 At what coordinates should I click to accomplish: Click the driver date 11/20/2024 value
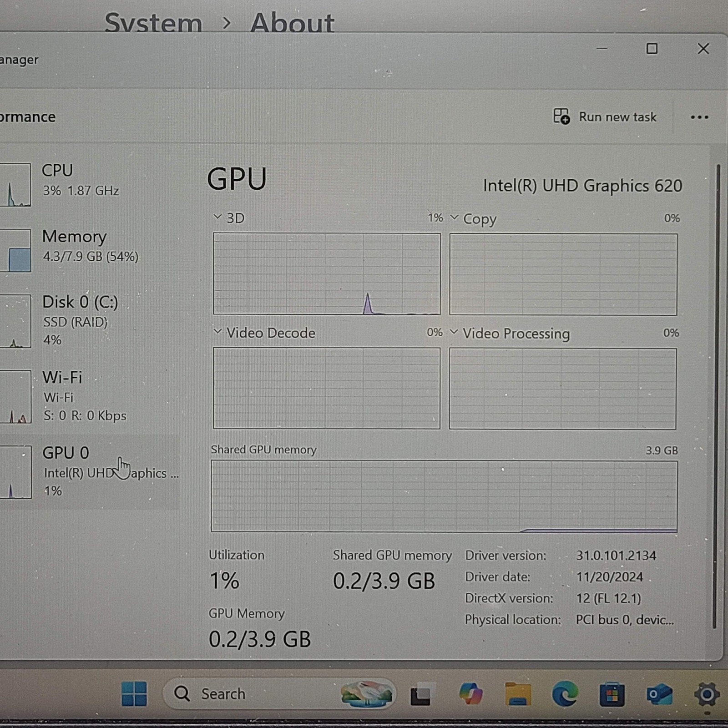pyautogui.click(x=610, y=577)
